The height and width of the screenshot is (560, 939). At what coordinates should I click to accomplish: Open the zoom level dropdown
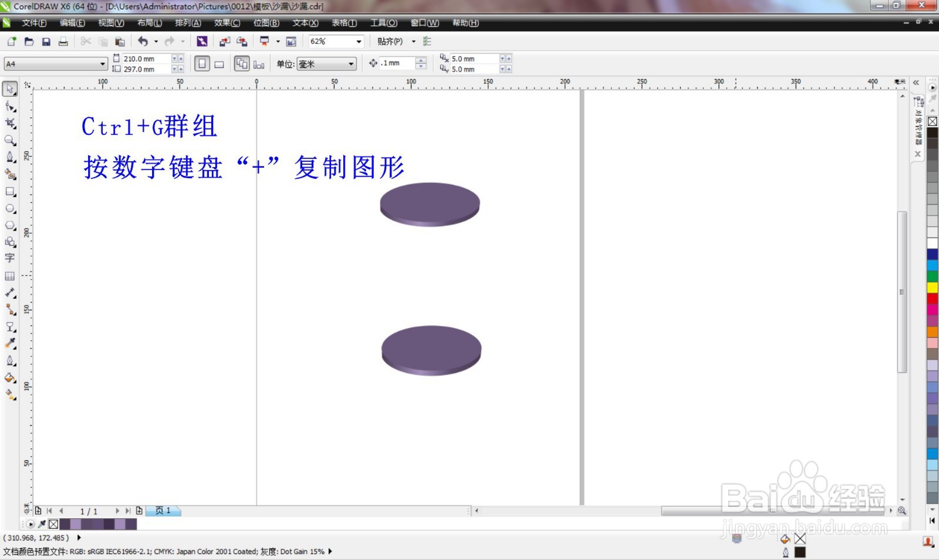coord(359,41)
